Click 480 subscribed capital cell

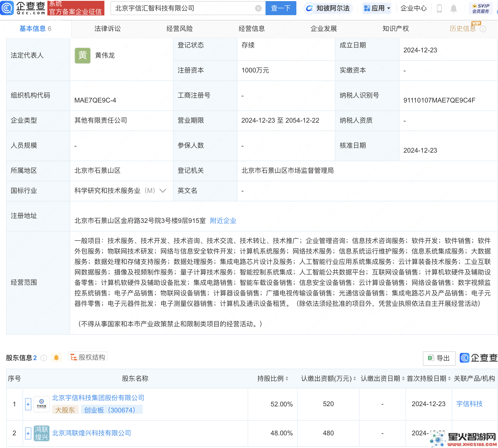point(328,433)
